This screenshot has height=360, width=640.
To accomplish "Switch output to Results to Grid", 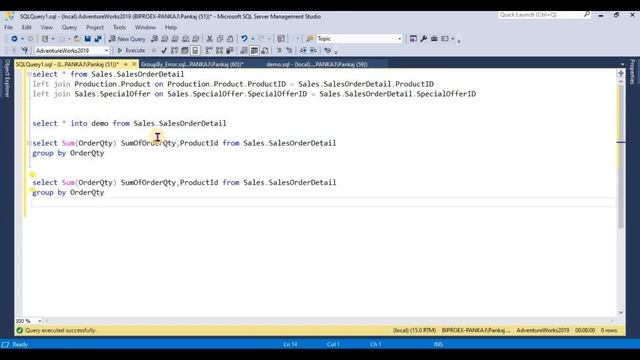I will (x=254, y=50).
